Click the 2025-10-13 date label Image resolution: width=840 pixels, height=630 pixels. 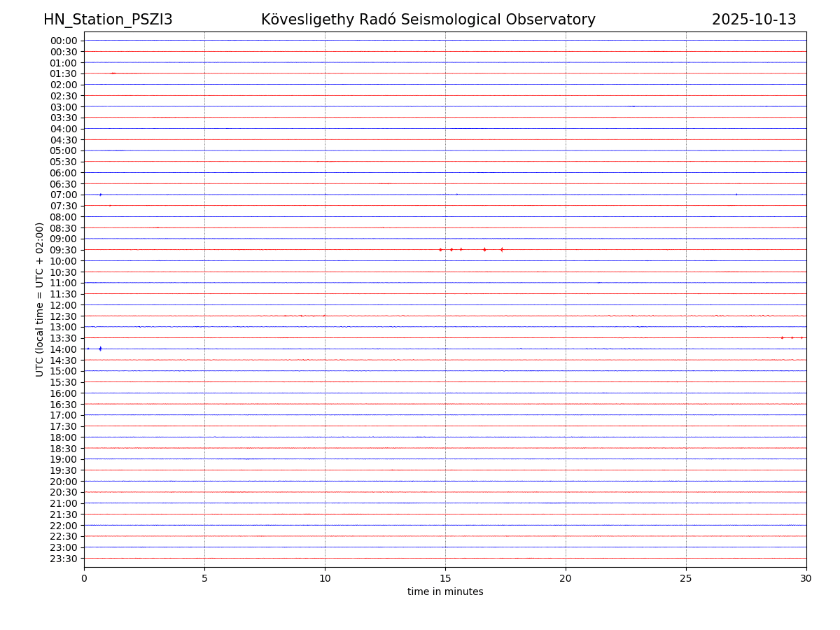tap(754, 20)
